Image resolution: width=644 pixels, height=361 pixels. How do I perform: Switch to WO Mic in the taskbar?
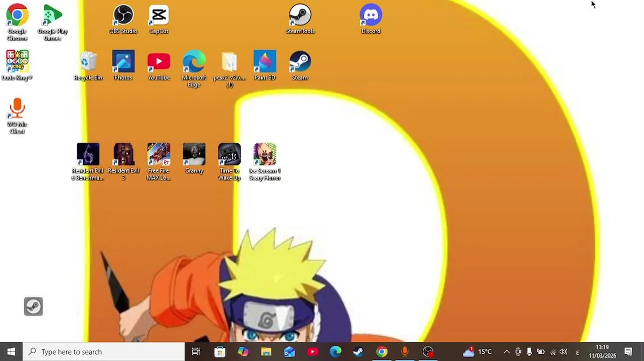point(405,351)
